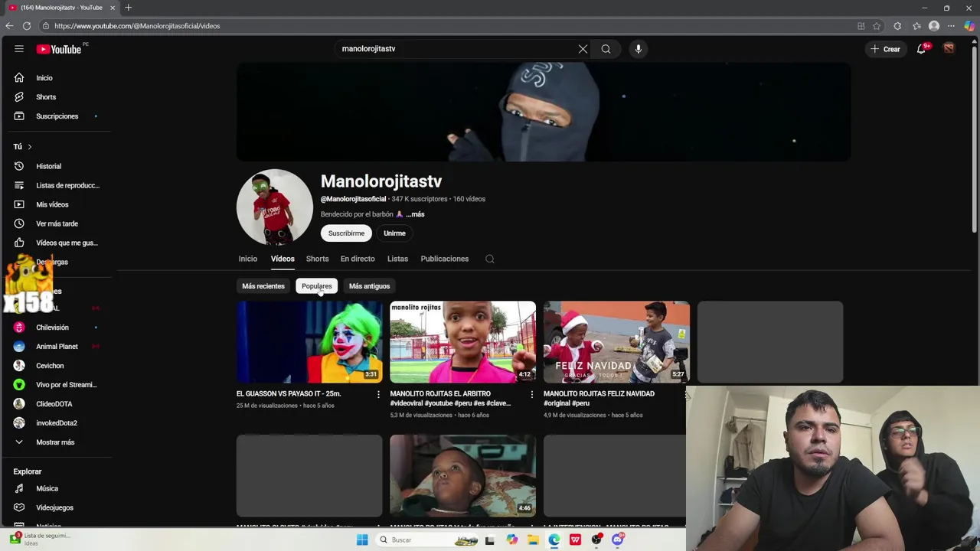This screenshot has height=551, width=980.
Task: Open the Inicio channel tab
Action: tap(248, 259)
